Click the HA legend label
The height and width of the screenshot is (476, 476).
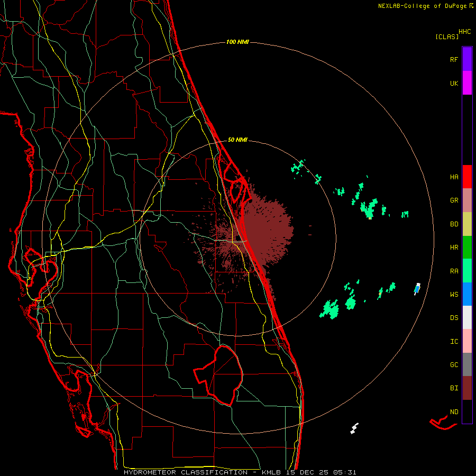[x=454, y=177]
